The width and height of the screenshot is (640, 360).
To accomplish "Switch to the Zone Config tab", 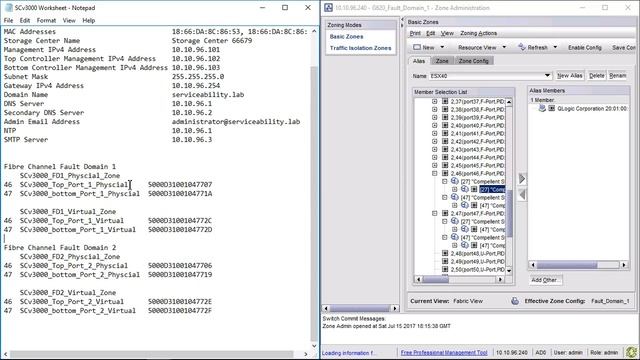I will point(473,61).
